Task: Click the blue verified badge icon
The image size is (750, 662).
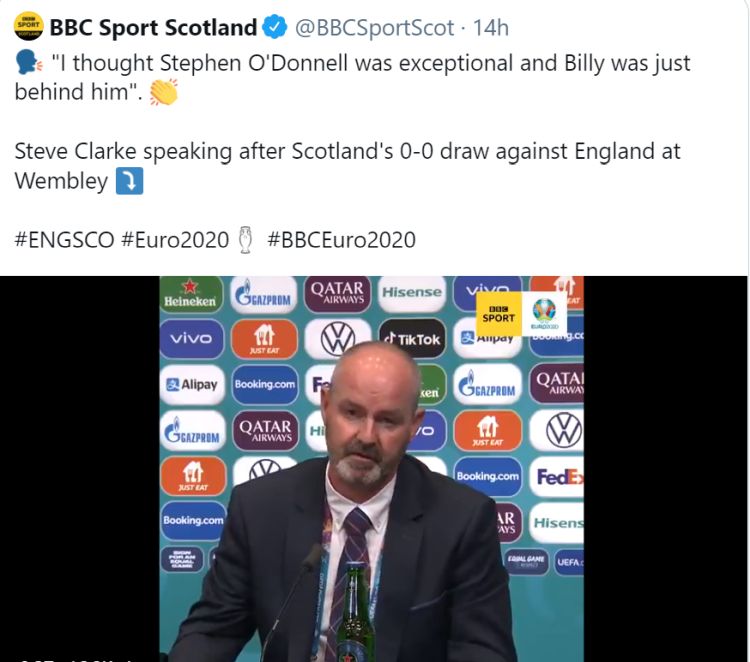Action: point(274,26)
